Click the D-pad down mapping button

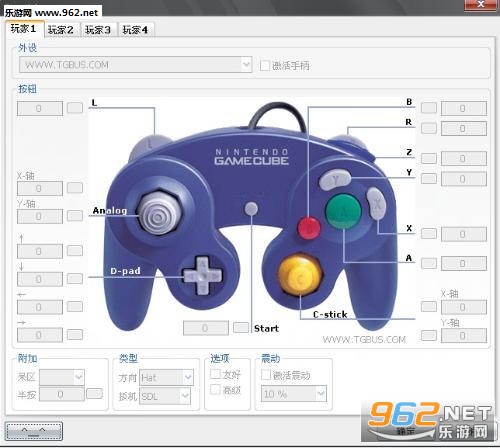(x=75, y=278)
